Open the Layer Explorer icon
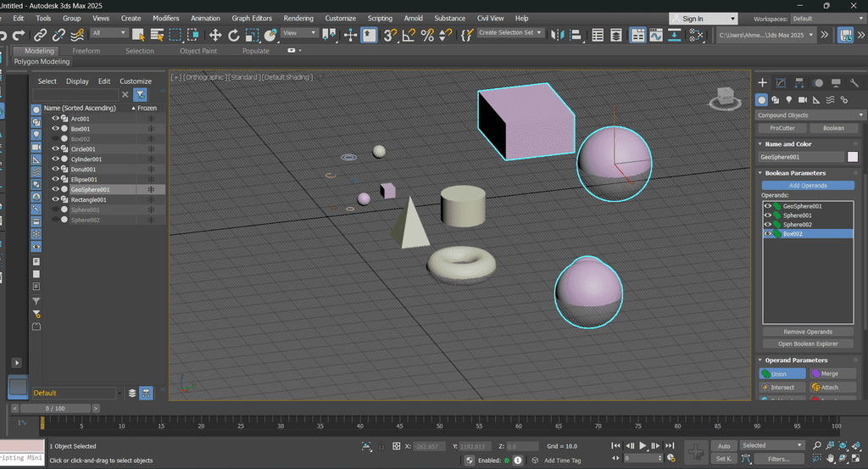Image resolution: width=868 pixels, height=469 pixels. tap(616, 36)
